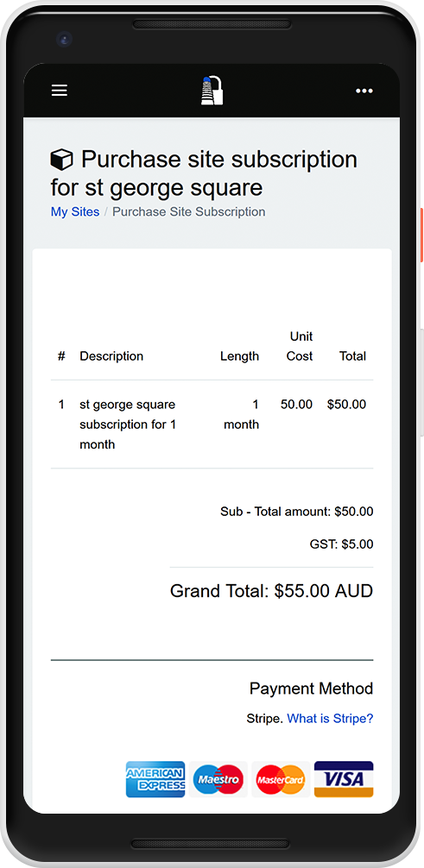The width and height of the screenshot is (424, 868).
Task: Open the three-dot more options menu
Action: [364, 91]
